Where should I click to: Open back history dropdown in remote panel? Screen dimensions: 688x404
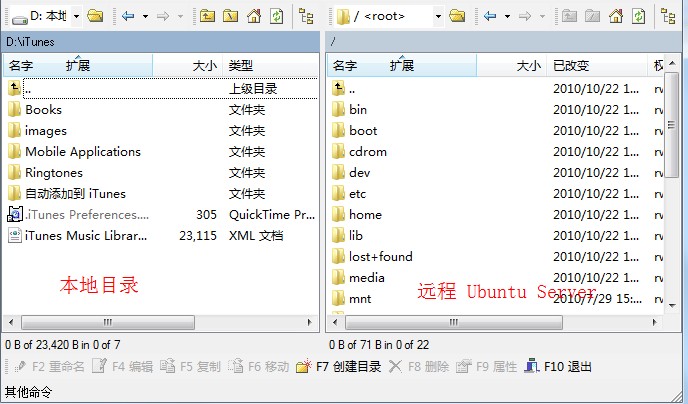coord(507,17)
